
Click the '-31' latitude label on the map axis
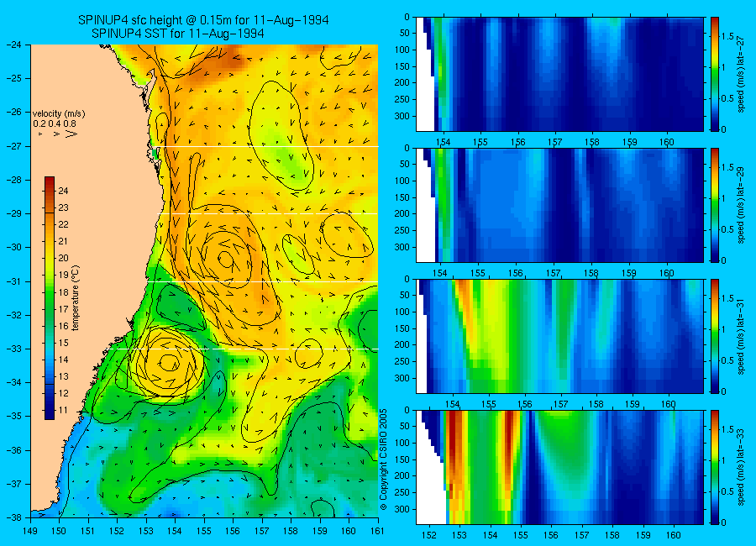[14, 281]
